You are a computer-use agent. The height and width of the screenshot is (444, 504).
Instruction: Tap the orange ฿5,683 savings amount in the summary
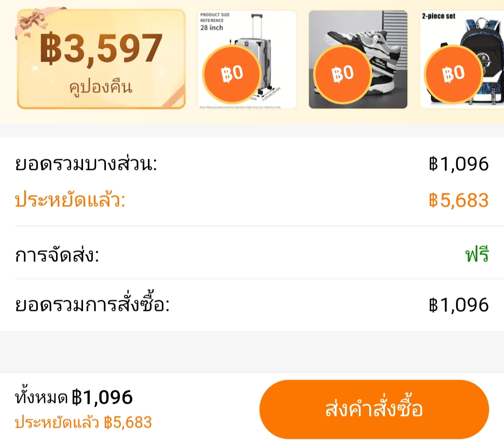(459, 201)
